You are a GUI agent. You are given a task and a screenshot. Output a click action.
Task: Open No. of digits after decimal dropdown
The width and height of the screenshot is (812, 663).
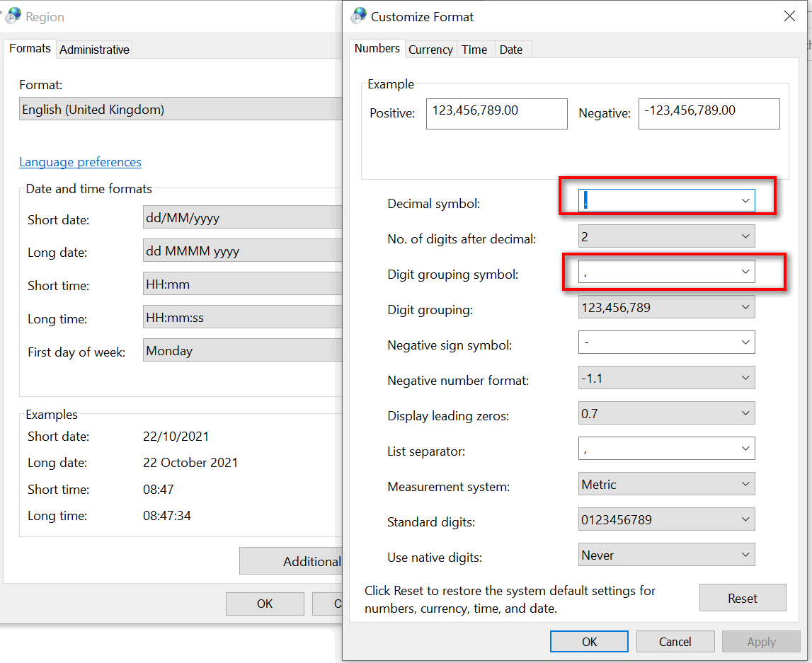(745, 236)
